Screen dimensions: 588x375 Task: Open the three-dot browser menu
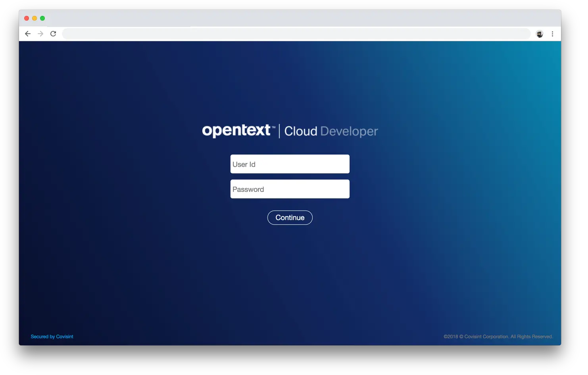tap(553, 34)
